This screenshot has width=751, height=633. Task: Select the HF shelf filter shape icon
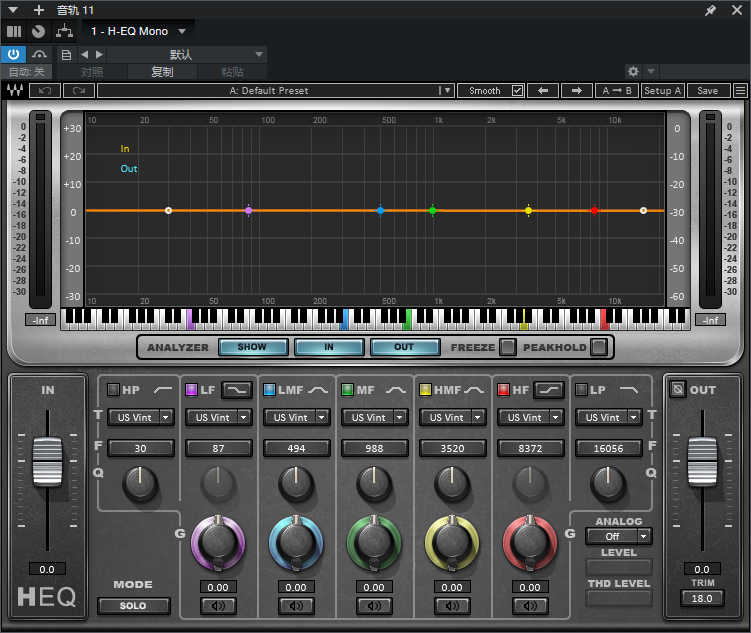pos(549,390)
